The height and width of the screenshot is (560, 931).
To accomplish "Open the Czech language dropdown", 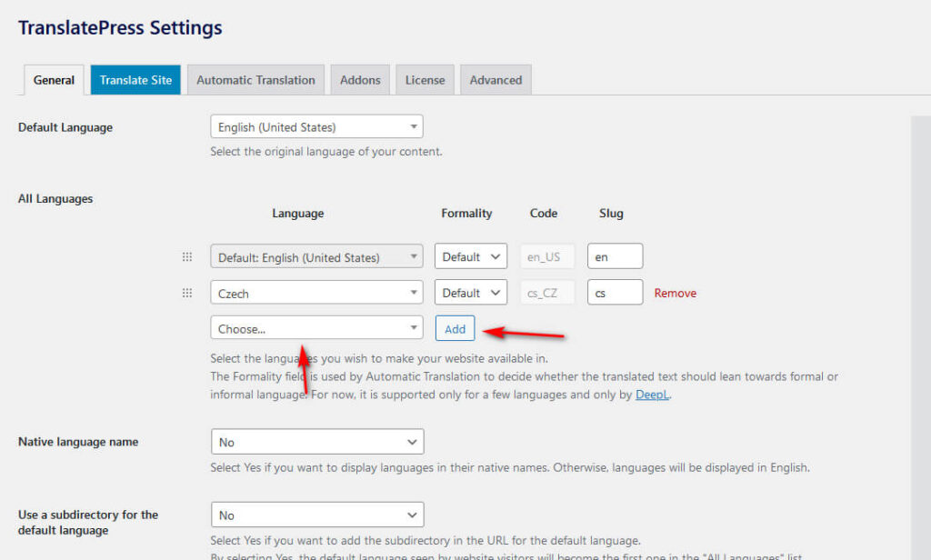I will 316,293.
